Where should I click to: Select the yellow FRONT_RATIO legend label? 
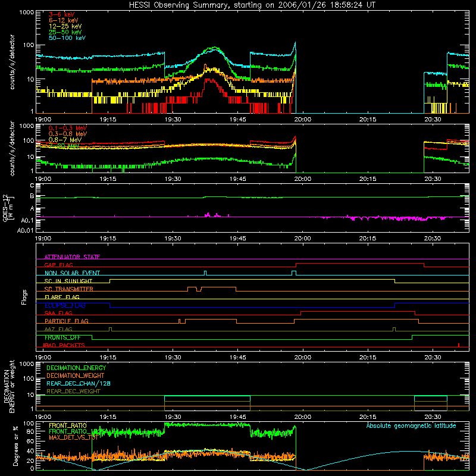point(68,425)
